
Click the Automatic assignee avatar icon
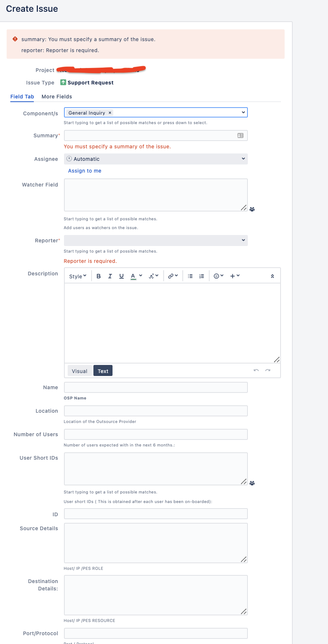pos(69,159)
